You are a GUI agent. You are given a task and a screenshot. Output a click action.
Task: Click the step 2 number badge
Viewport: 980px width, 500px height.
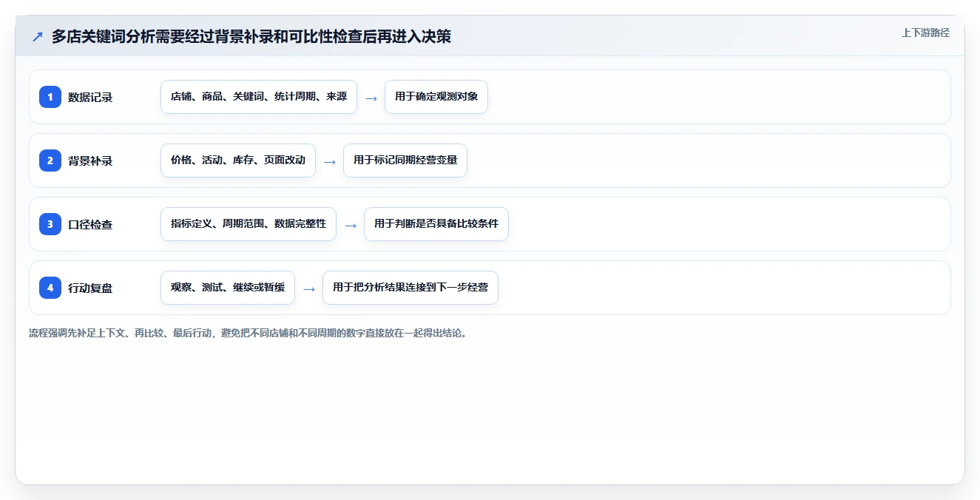click(x=50, y=161)
